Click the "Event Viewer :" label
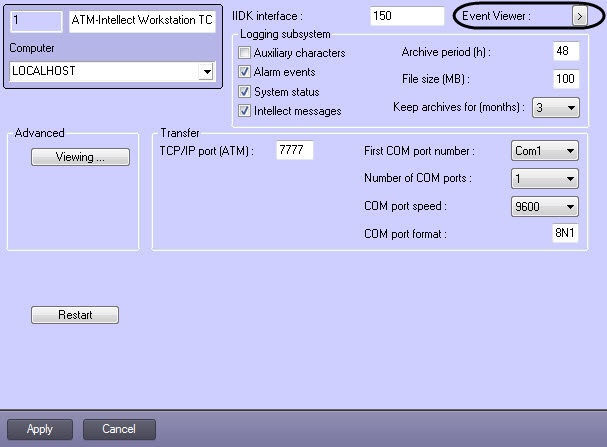Image resolution: width=607 pixels, height=447 pixels. point(496,16)
